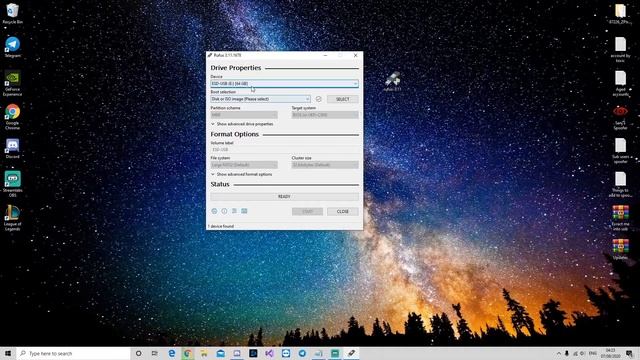640x360 pixels.
Task: Select the folder icon at top-right of desktop
Action: [620, 14]
